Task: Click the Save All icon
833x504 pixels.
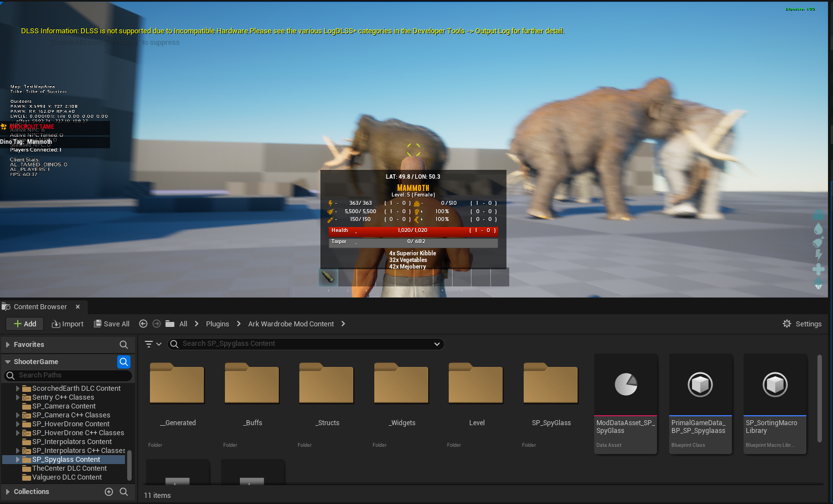Action: pyautogui.click(x=98, y=324)
